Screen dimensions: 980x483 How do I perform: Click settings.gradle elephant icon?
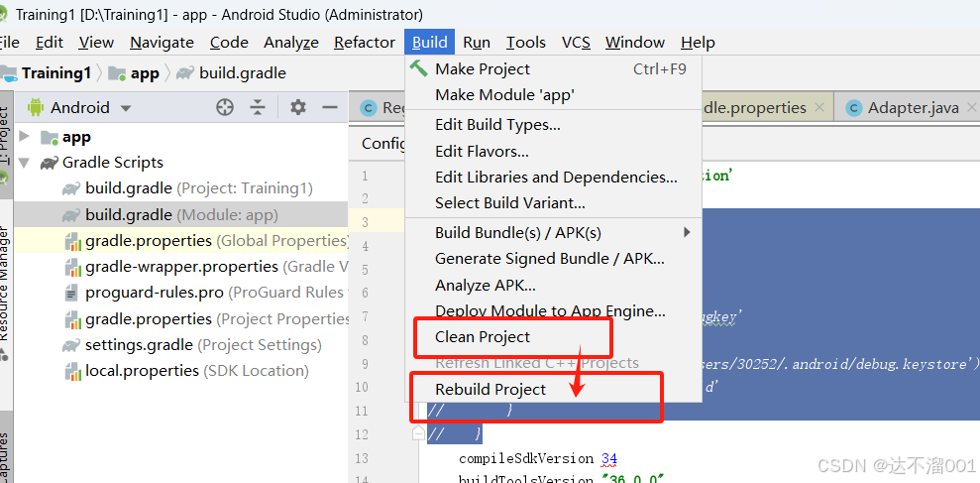point(71,345)
